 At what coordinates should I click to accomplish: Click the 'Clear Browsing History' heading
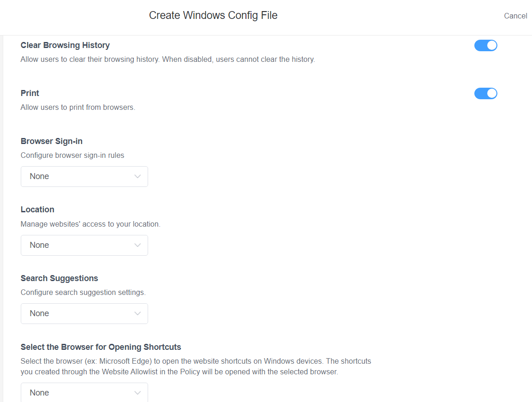point(65,45)
